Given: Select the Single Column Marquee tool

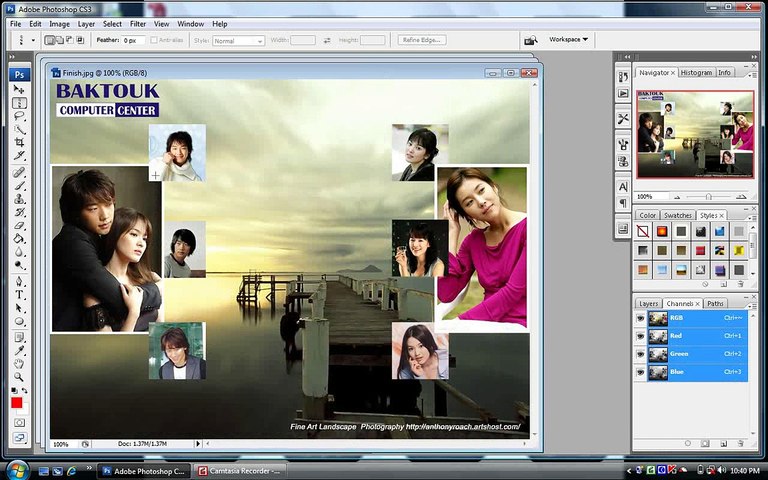Looking at the screenshot, I should pyautogui.click(x=19, y=103).
